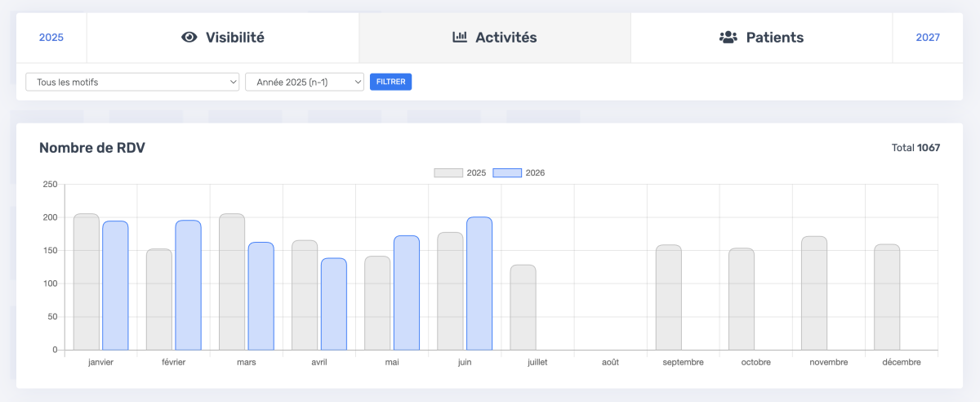Click the bar chart icon beside Activités

pos(460,38)
